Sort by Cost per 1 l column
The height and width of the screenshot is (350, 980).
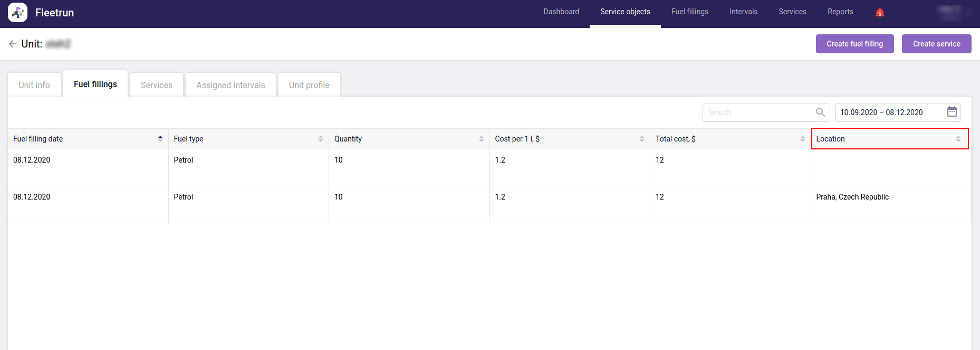[x=642, y=139]
